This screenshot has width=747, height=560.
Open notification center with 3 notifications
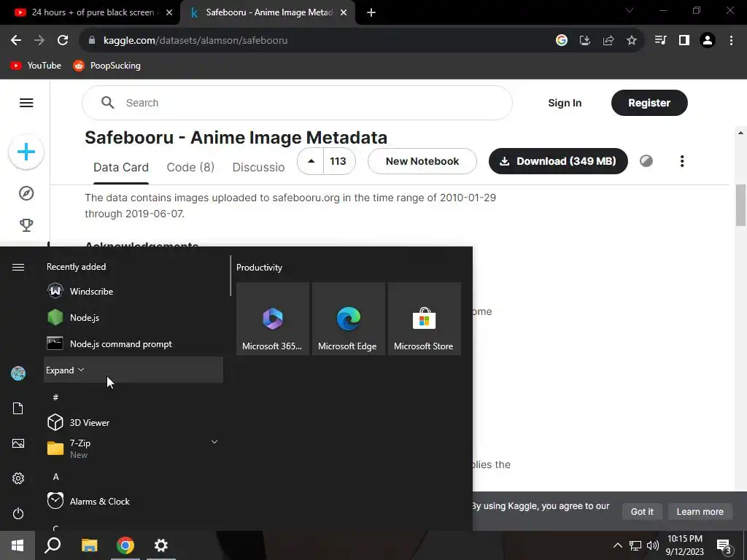[724, 547]
